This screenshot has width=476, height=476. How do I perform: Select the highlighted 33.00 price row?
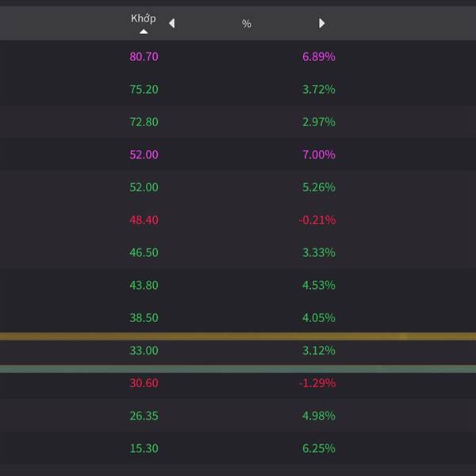click(x=144, y=350)
